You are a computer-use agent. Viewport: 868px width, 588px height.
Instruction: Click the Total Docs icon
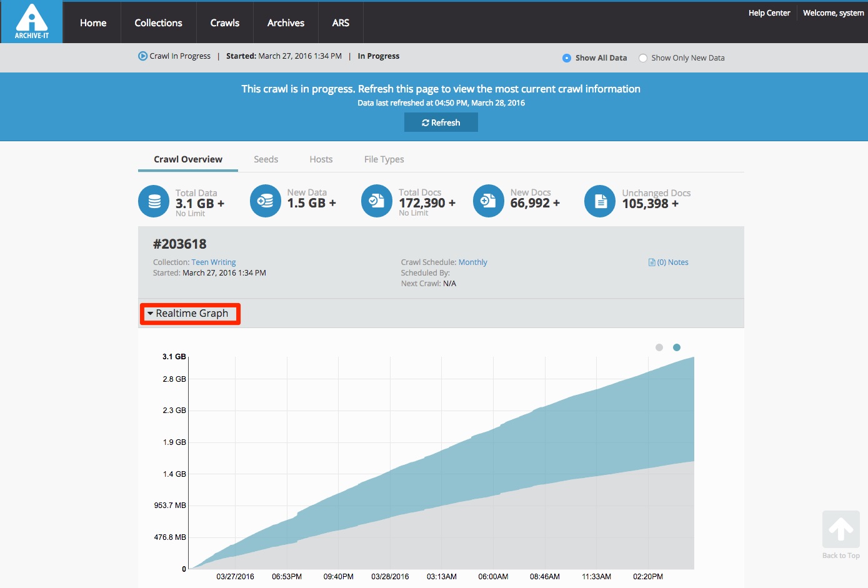pyautogui.click(x=377, y=201)
